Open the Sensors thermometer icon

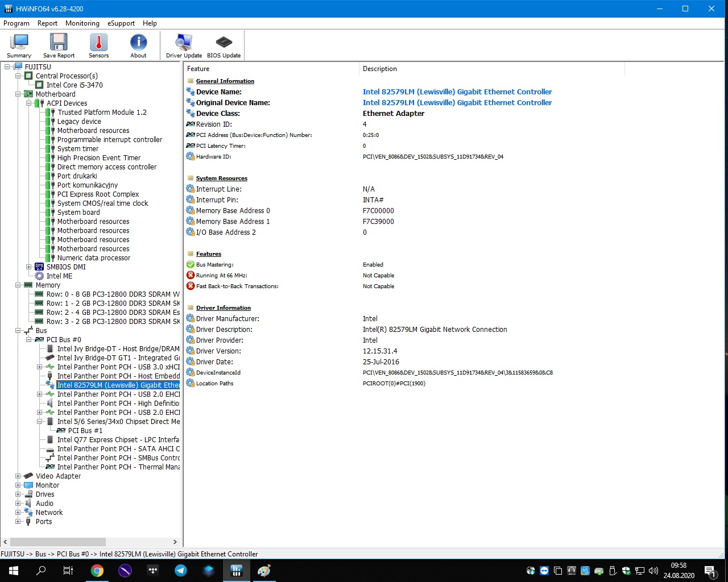[x=98, y=45]
